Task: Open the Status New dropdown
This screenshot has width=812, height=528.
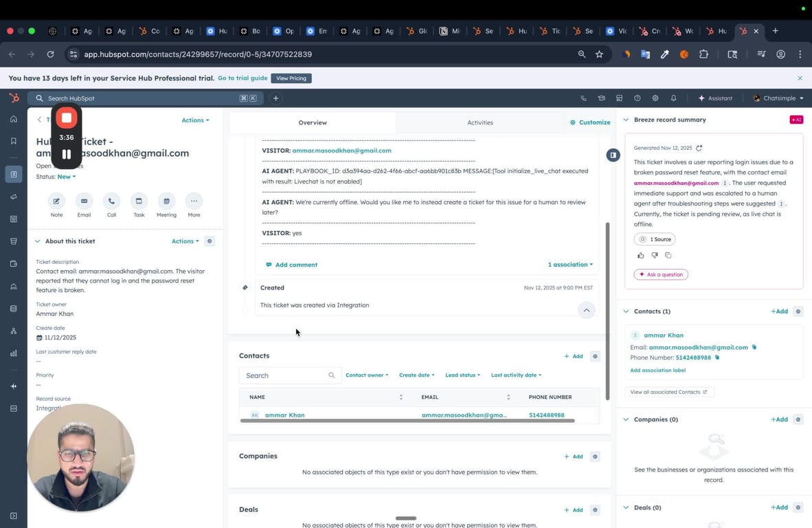Action: point(66,177)
